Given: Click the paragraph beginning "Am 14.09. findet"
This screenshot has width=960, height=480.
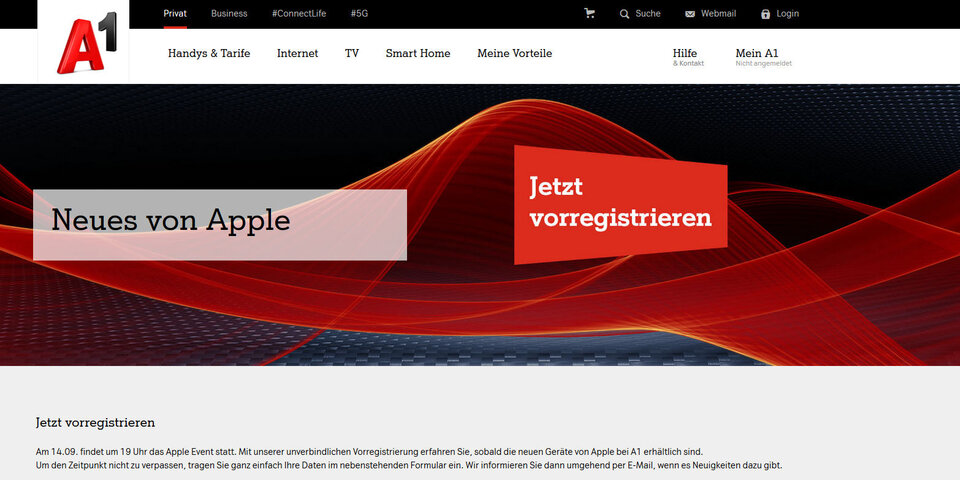Looking at the screenshot, I should 369,451.
